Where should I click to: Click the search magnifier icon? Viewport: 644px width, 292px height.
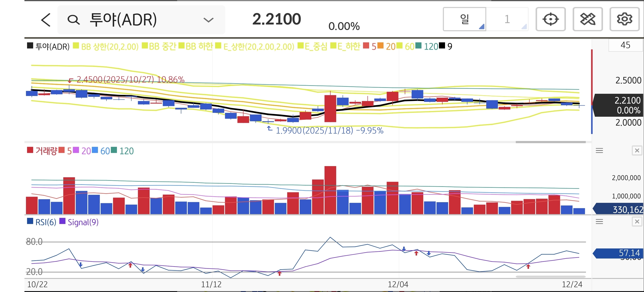coord(74,20)
